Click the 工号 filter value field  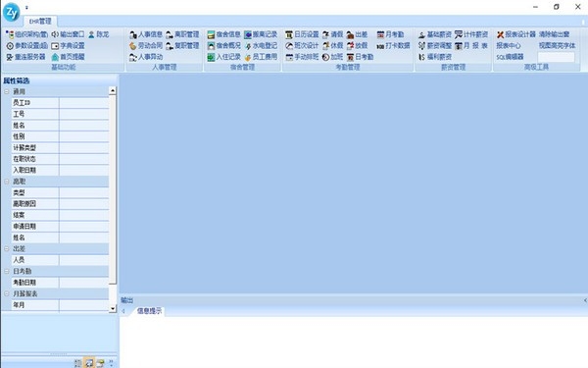(x=83, y=114)
